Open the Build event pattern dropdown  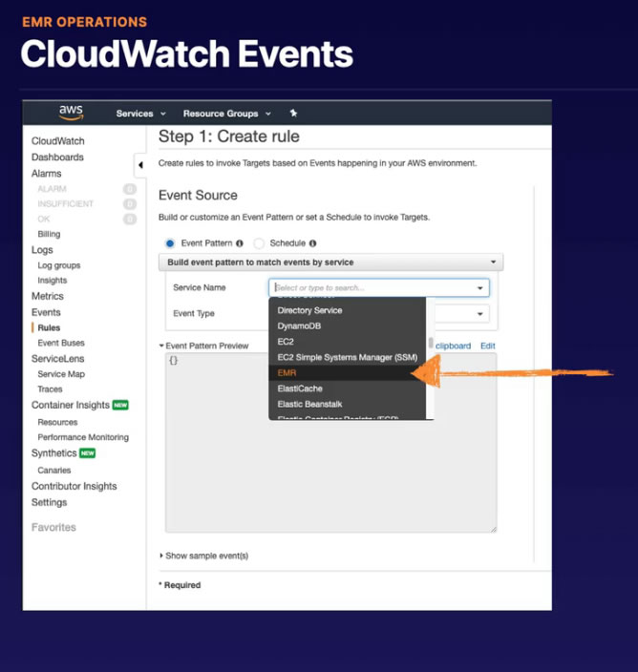[330, 262]
